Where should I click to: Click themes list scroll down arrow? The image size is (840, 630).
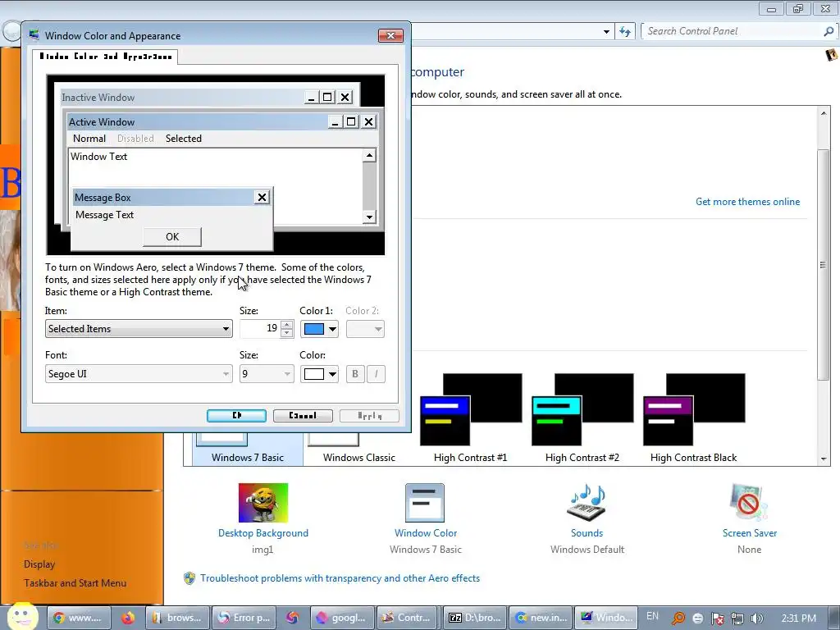click(824, 459)
